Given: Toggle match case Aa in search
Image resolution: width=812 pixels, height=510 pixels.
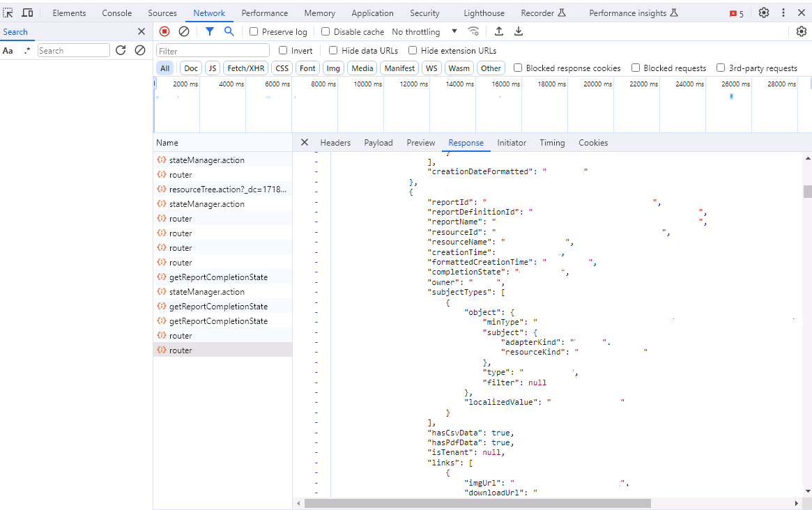Looking at the screenshot, I should pyautogui.click(x=8, y=51).
